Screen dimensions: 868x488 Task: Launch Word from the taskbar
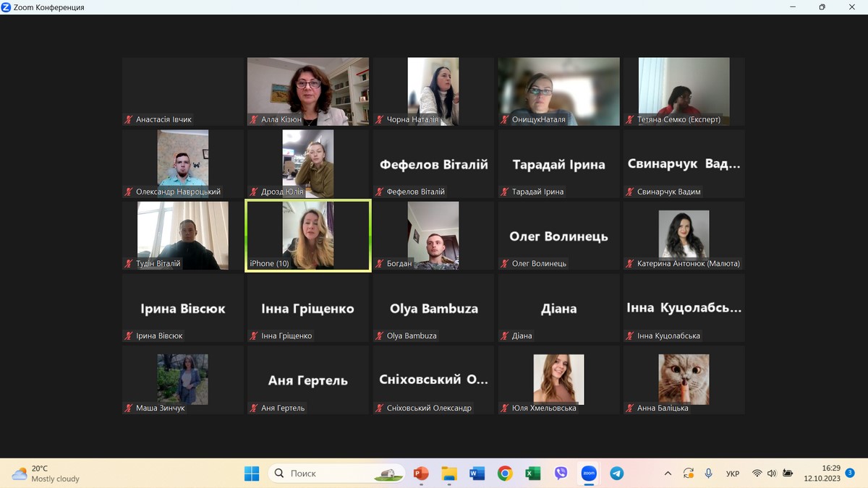(x=477, y=474)
